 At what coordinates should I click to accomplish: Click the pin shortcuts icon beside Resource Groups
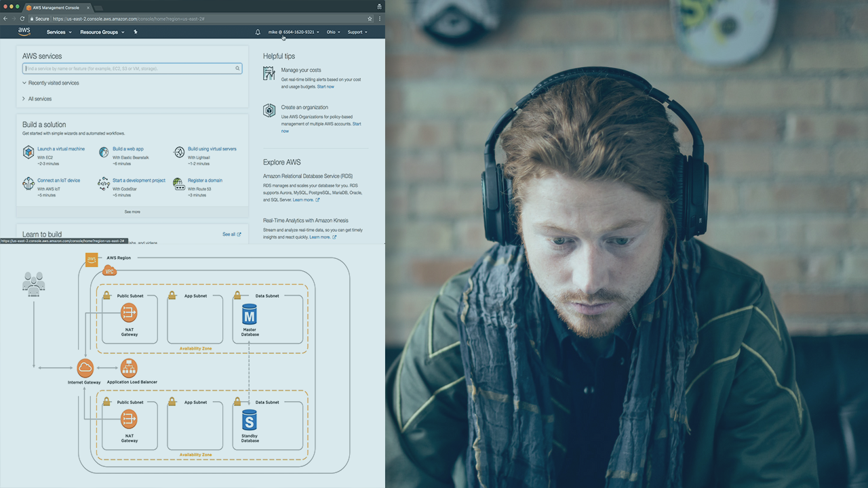pos(136,32)
